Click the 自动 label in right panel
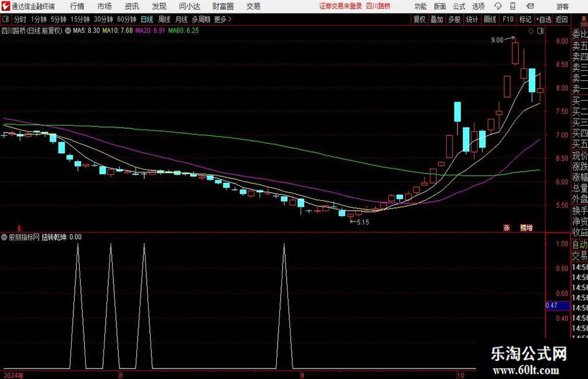 pyautogui.click(x=580, y=245)
